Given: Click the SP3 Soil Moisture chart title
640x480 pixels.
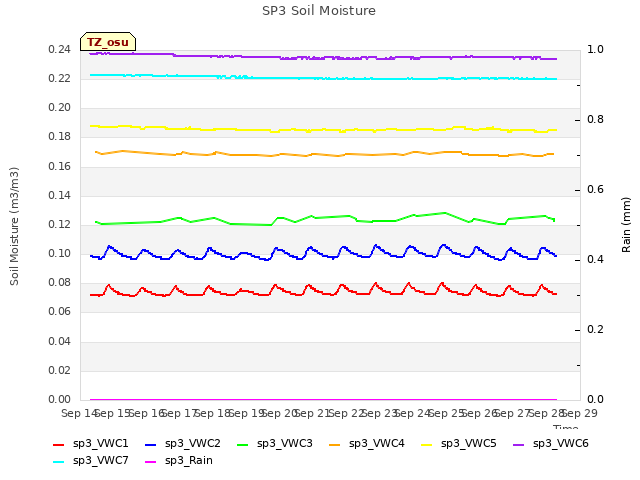Looking at the screenshot, I should (319, 11).
